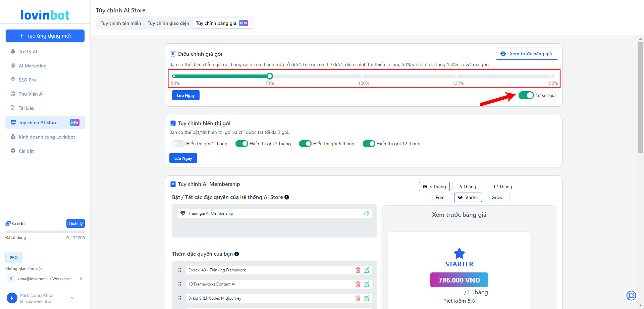The height and width of the screenshot is (309, 644).
Task: Expand the khoa@lovinbot.ai's Workspace switcher
Action: click(81, 278)
